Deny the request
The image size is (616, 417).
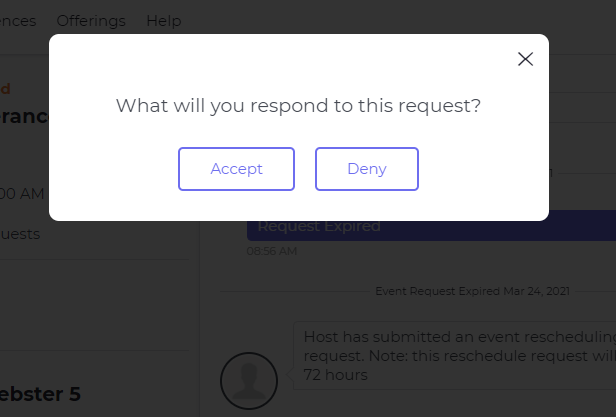click(x=366, y=169)
